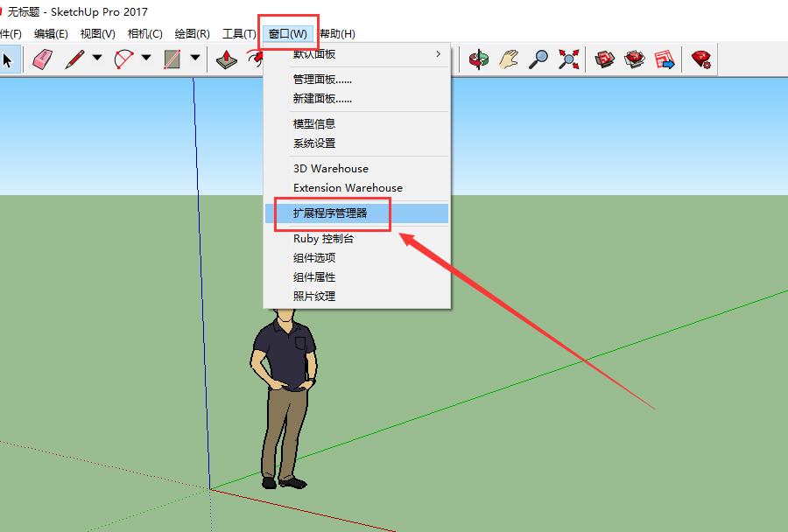Open the 工具(T) menu

click(x=239, y=33)
